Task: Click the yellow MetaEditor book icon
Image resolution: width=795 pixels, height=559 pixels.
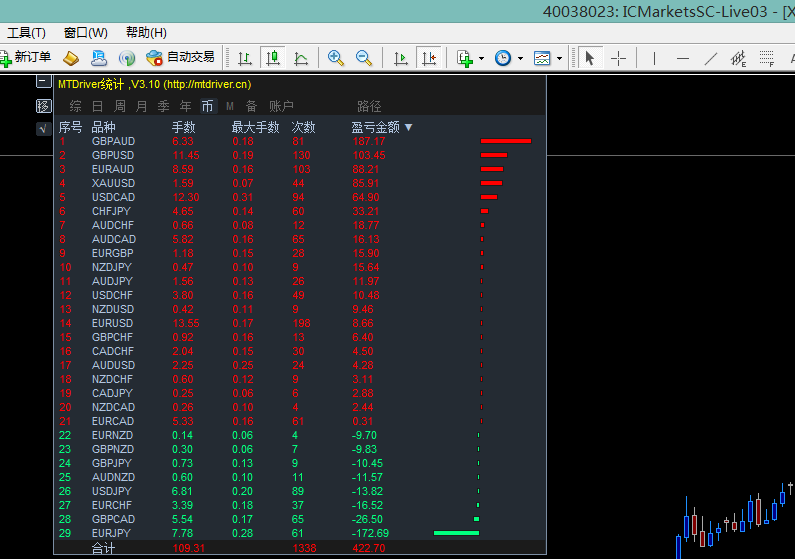Action: 71,58
